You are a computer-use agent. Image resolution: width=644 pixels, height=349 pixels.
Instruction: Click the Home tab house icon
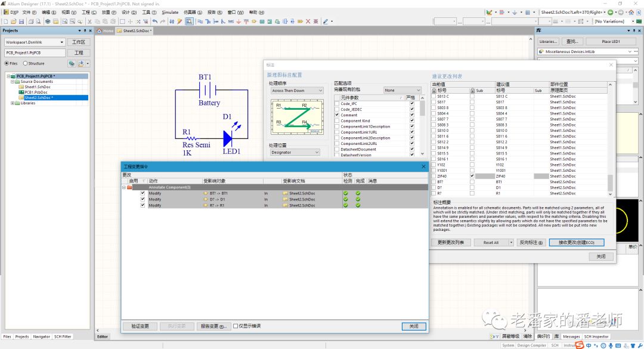[100, 30]
